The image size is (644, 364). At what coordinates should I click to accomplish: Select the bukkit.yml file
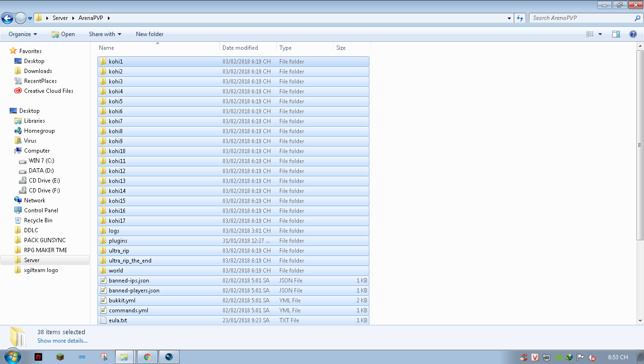click(x=233, y=300)
